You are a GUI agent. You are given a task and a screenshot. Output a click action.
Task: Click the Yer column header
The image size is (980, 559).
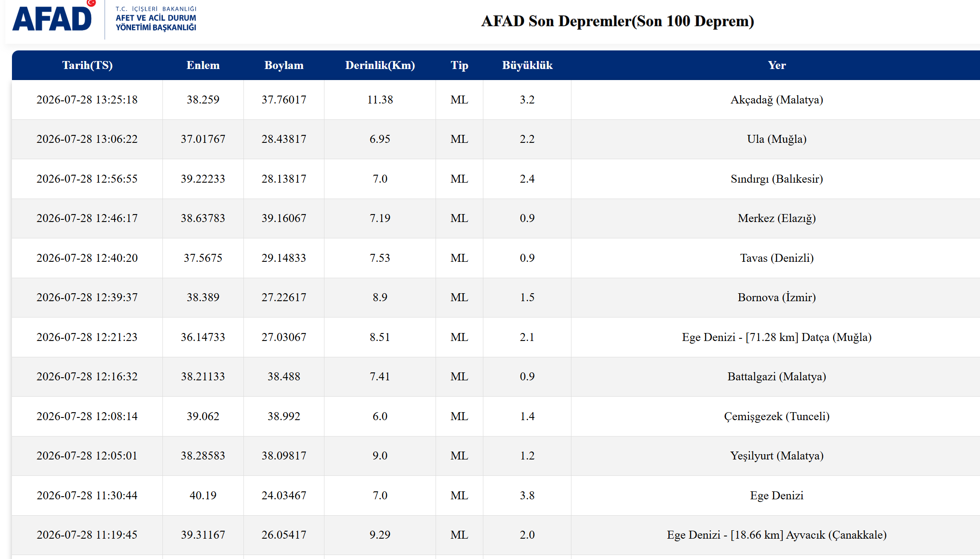(x=776, y=65)
